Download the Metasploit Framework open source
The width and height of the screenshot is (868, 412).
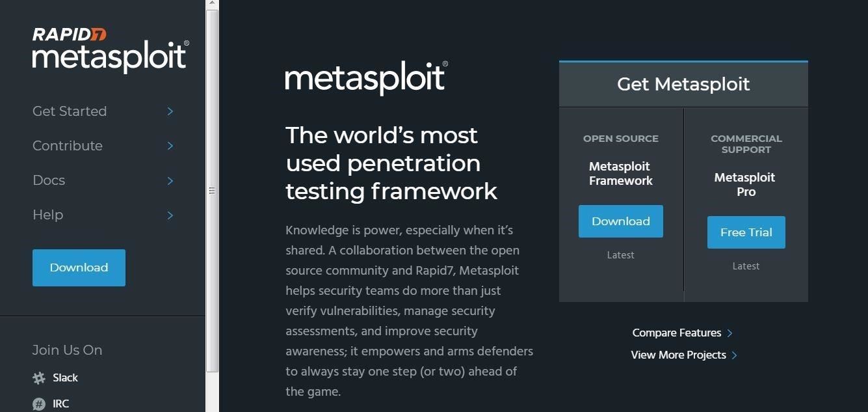(x=621, y=221)
